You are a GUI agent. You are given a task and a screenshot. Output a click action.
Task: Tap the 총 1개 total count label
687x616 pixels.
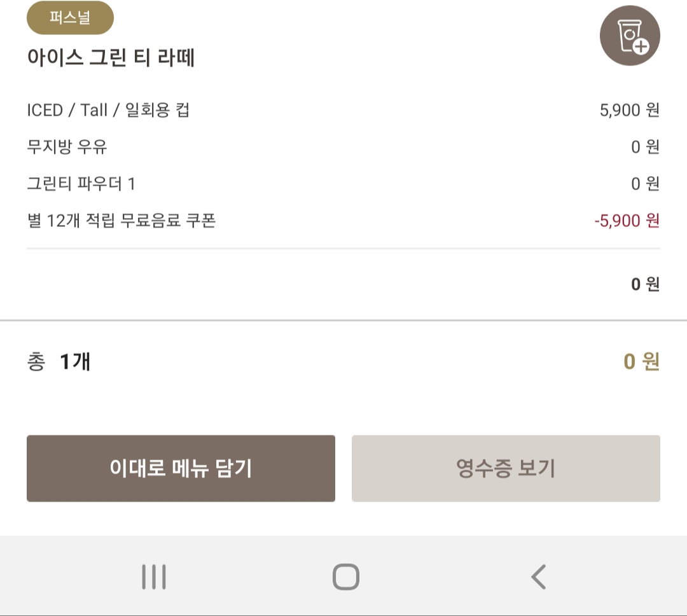tap(59, 362)
